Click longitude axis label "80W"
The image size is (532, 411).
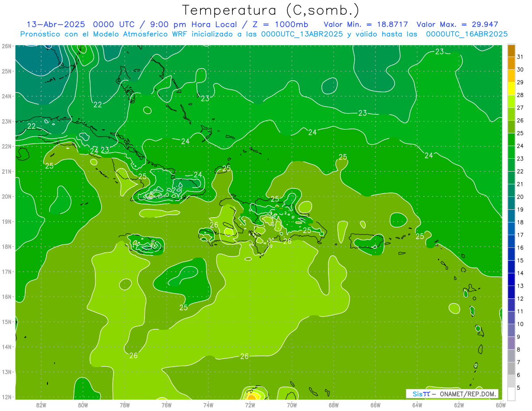(83, 405)
